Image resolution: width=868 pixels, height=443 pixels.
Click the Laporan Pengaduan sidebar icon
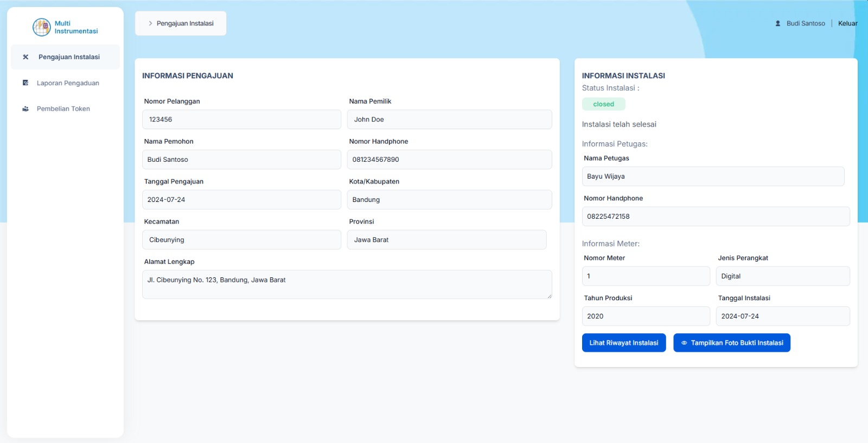[x=25, y=83]
